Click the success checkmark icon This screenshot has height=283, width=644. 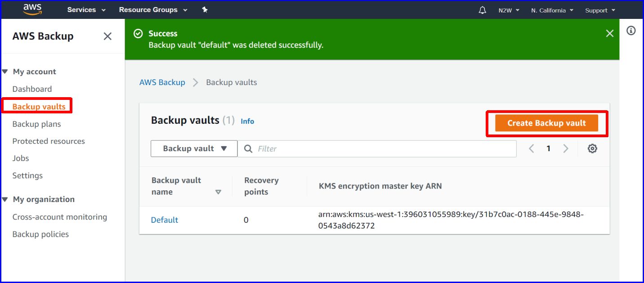point(139,34)
